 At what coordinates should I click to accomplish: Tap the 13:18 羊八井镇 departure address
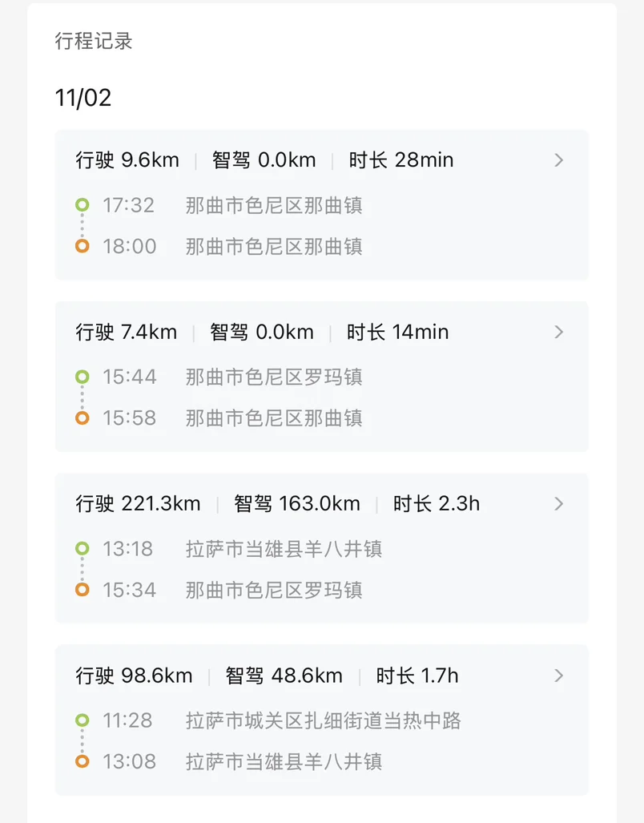click(284, 549)
